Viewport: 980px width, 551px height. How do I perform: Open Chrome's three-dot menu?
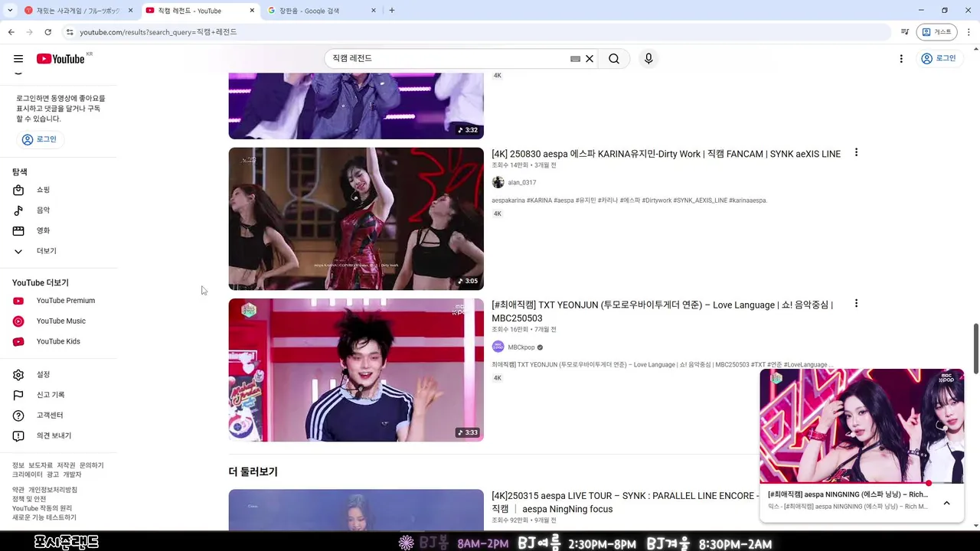click(969, 32)
